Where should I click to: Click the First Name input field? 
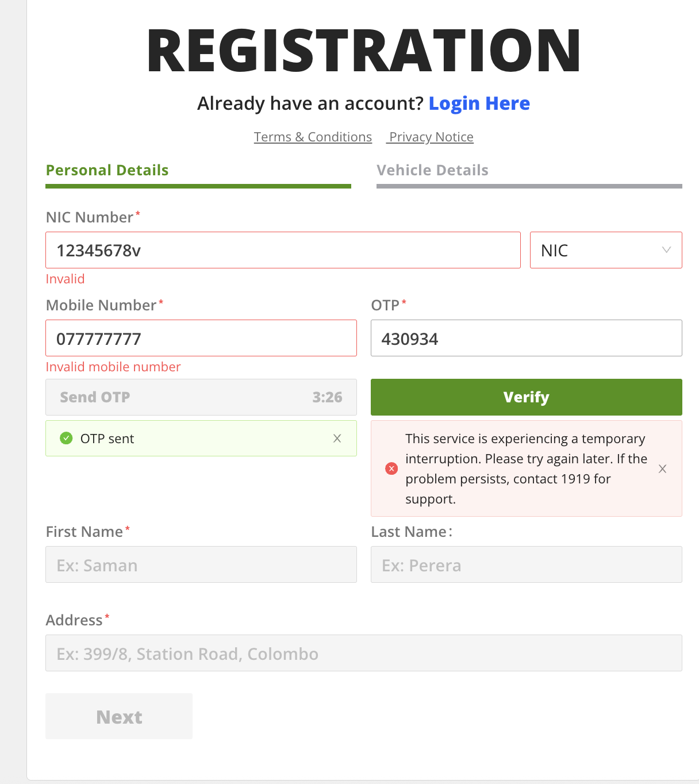201,564
